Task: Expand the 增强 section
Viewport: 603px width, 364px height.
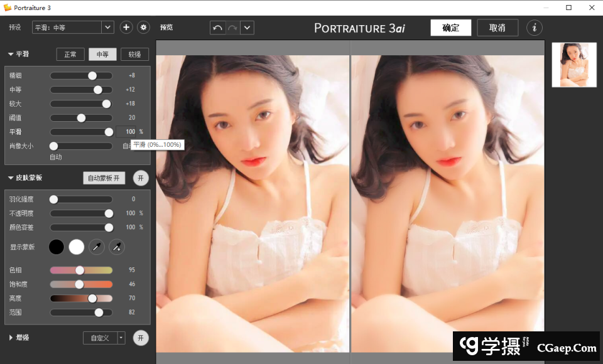Action: (x=11, y=338)
